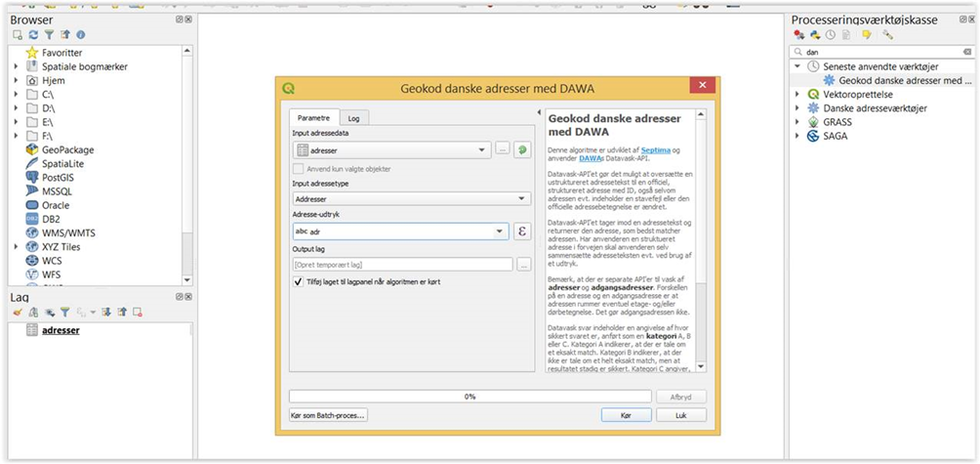Expand Hjem folder in Browser

click(17, 81)
